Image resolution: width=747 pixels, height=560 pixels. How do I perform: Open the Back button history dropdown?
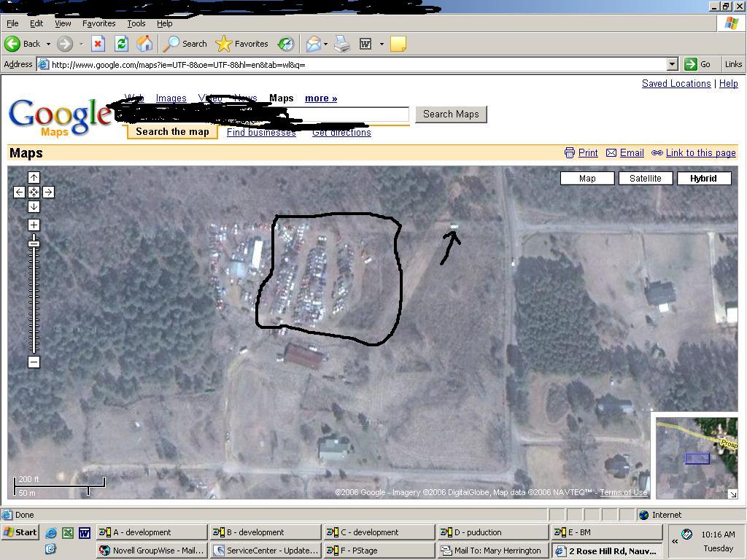(48, 44)
